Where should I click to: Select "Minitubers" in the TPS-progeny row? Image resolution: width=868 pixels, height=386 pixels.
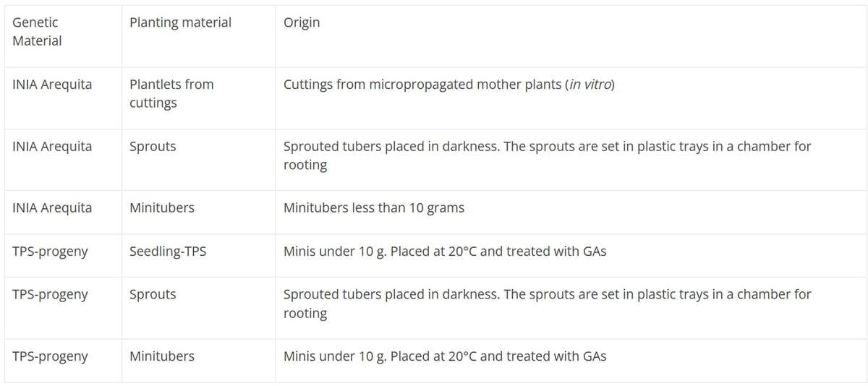[162, 356]
